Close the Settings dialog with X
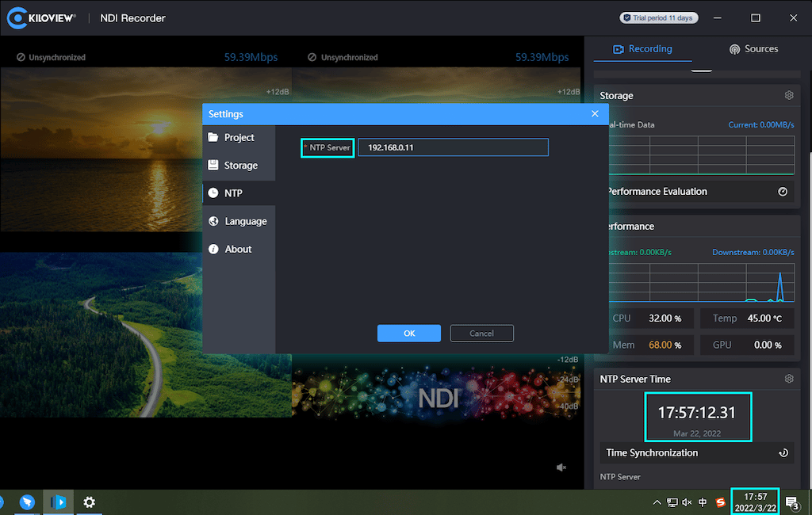The width and height of the screenshot is (812, 515). [595, 114]
